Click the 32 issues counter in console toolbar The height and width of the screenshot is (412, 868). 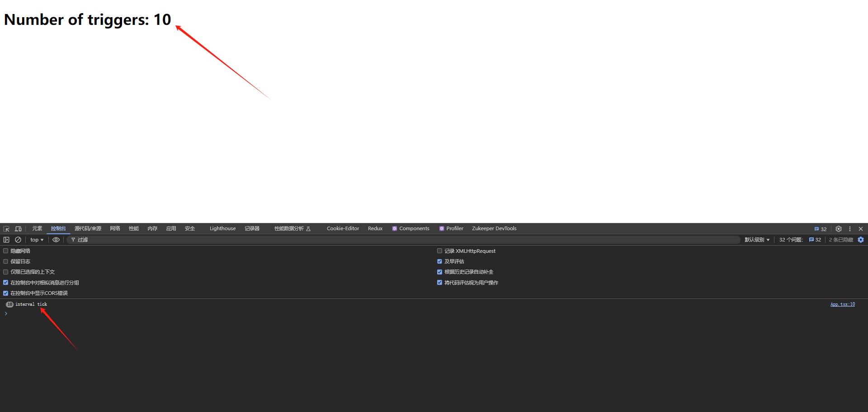815,240
